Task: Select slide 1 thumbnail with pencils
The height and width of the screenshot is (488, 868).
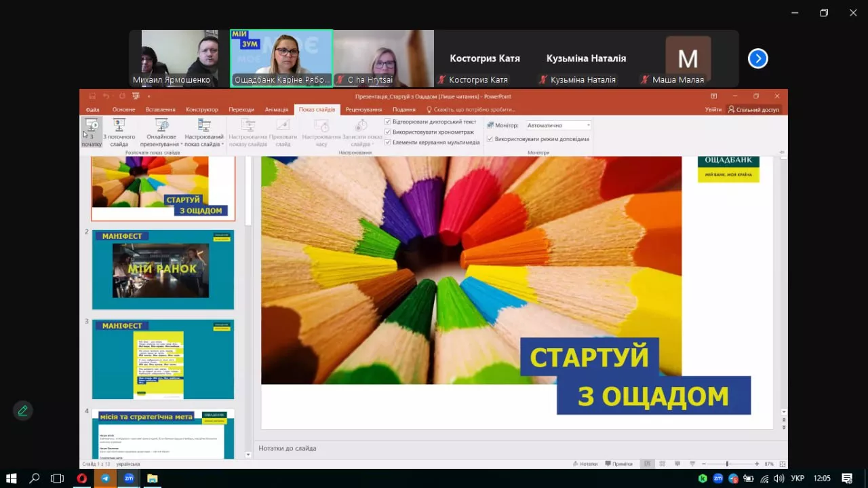Action: click(x=163, y=187)
